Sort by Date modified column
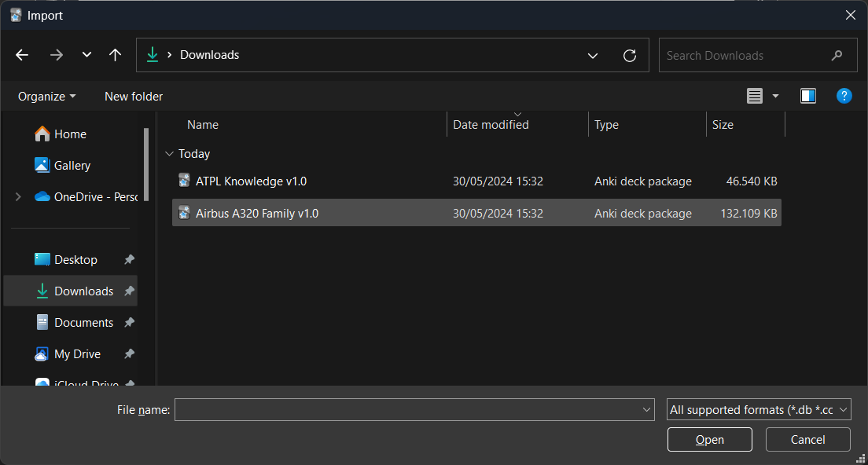The image size is (868, 465). (491, 125)
